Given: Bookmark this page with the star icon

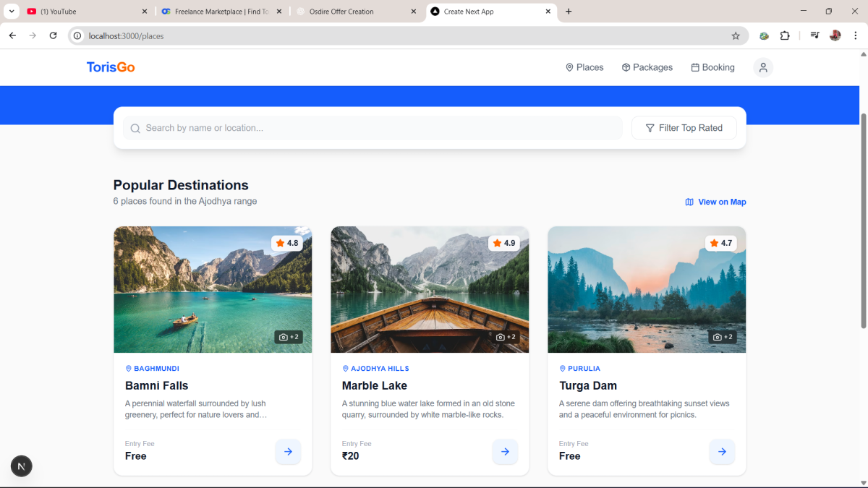Looking at the screenshot, I should coord(736,35).
